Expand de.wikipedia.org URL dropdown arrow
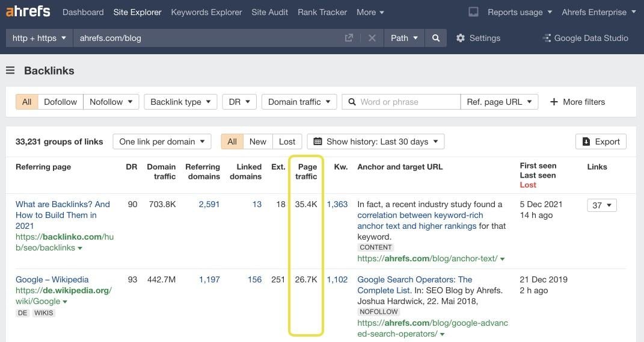This screenshot has width=644, height=342. [65, 302]
